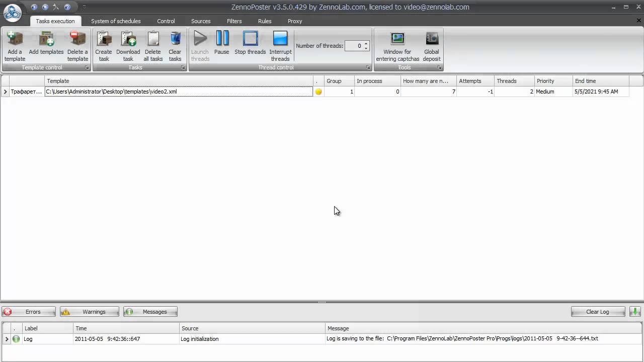
Task: Click log Source column header
Action: click(x=252, y=328)
